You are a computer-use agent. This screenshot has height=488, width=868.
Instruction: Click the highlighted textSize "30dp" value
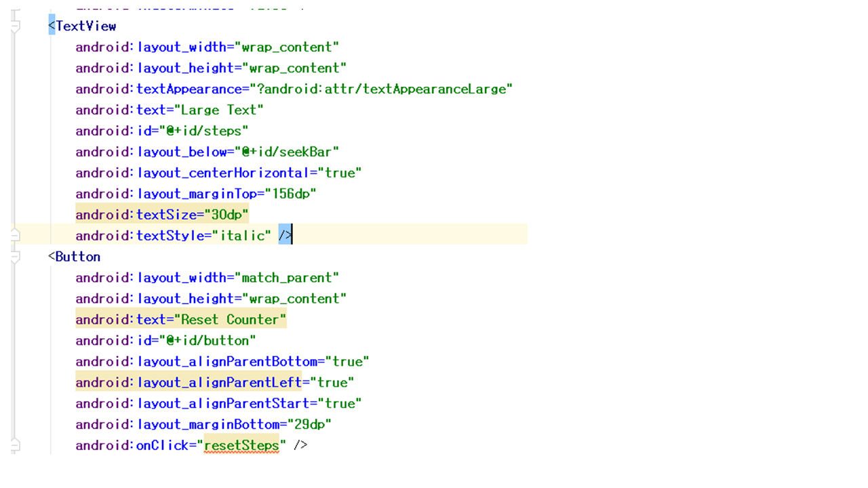click(226, 214)
